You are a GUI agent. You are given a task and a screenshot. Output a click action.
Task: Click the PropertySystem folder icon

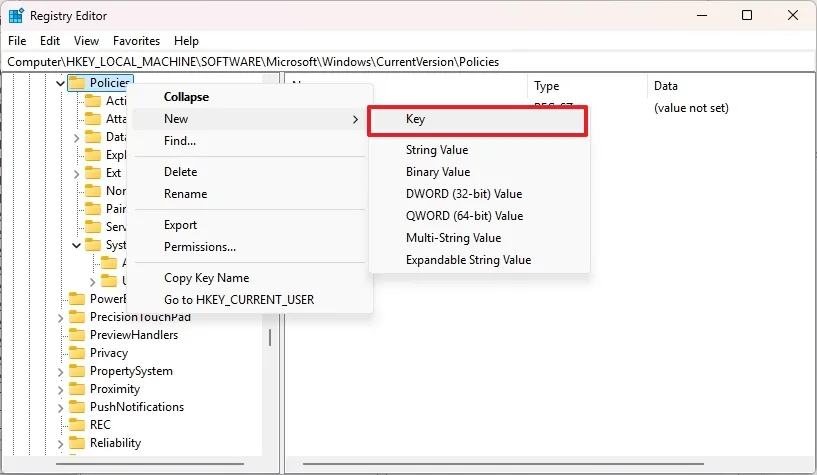click(77, 371)
